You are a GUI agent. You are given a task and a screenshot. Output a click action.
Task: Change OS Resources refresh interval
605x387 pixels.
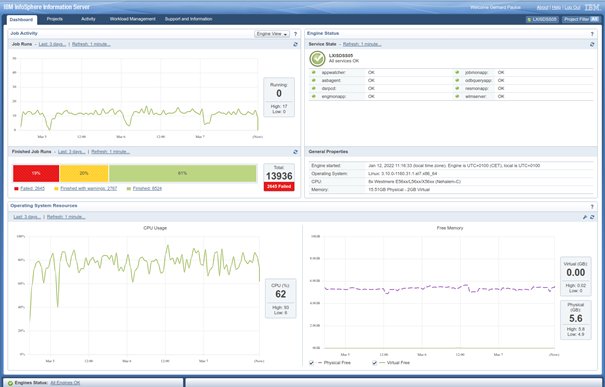click(66, 217)
